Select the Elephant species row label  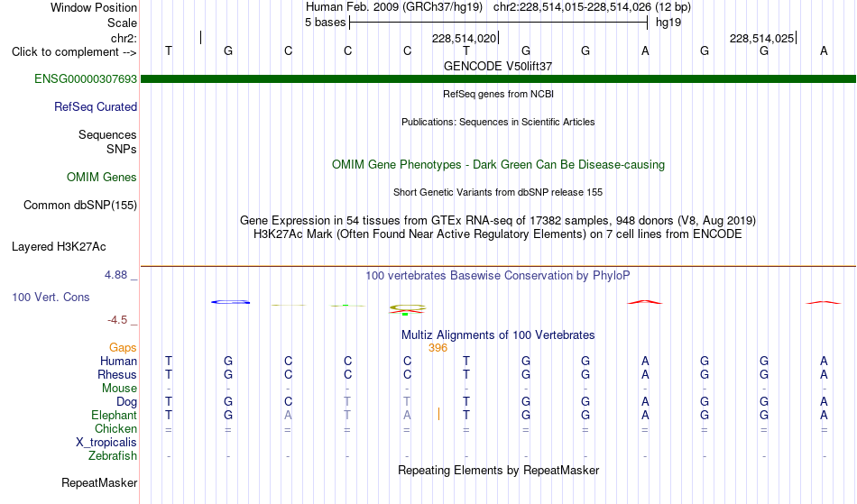click(114, 415)
